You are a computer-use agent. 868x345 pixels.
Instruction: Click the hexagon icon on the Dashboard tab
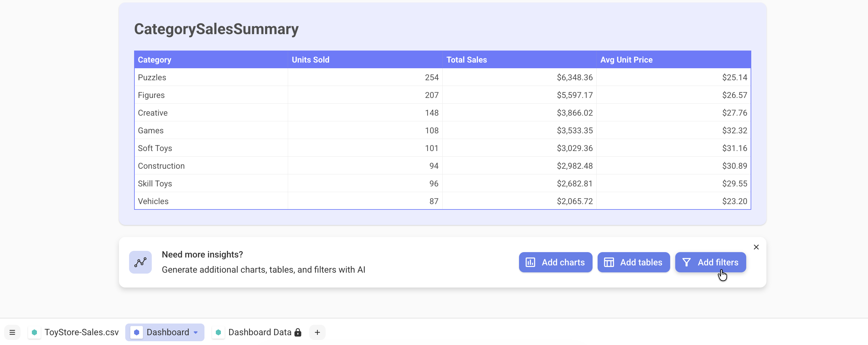(137, 332)
